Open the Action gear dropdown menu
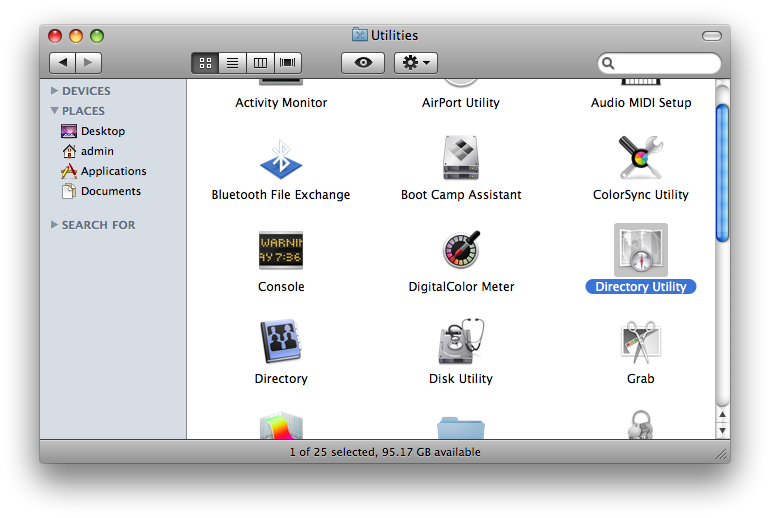The width and height of the screenshot is (770, 518). tap(415, 63)
